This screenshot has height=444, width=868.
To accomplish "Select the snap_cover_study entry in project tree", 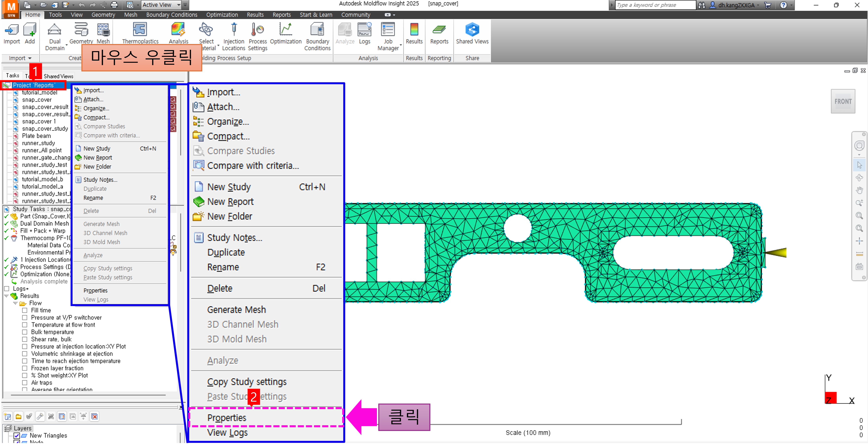I will tap(45, 129).
